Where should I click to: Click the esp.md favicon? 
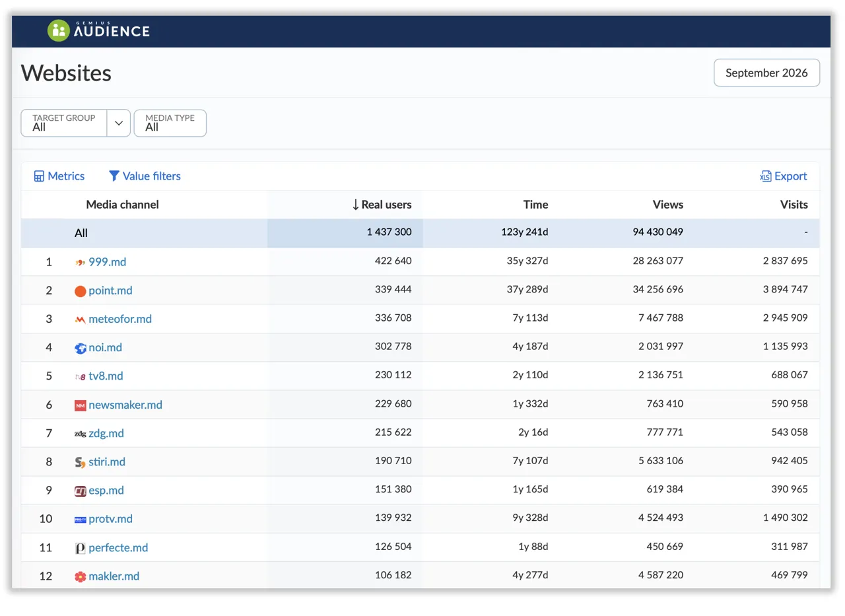click(x=80, y=491)
